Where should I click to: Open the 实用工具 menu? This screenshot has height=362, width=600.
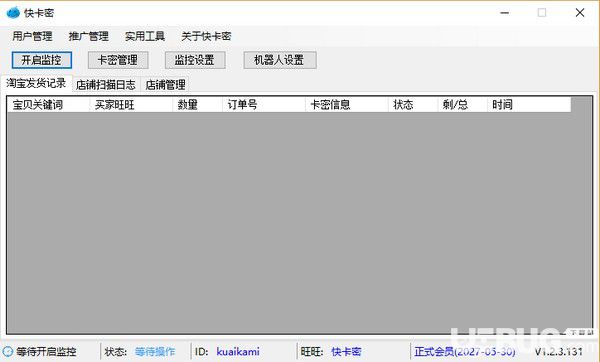point(145,36)
